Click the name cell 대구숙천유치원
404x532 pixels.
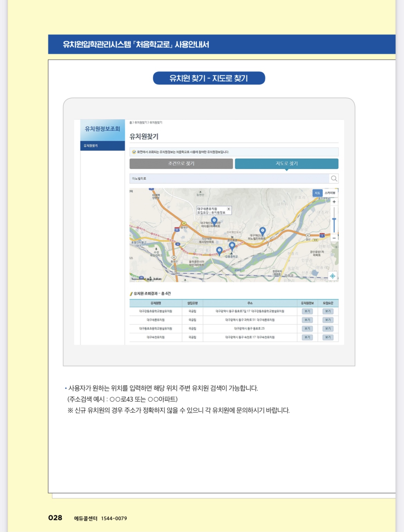point(156,337)
